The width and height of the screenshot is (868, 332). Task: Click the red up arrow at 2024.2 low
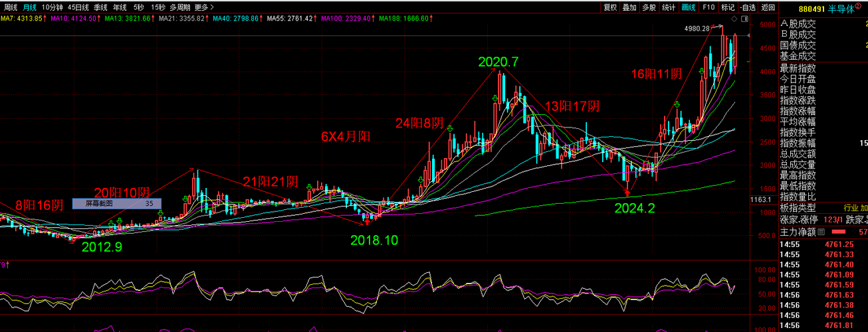(627, 194)
